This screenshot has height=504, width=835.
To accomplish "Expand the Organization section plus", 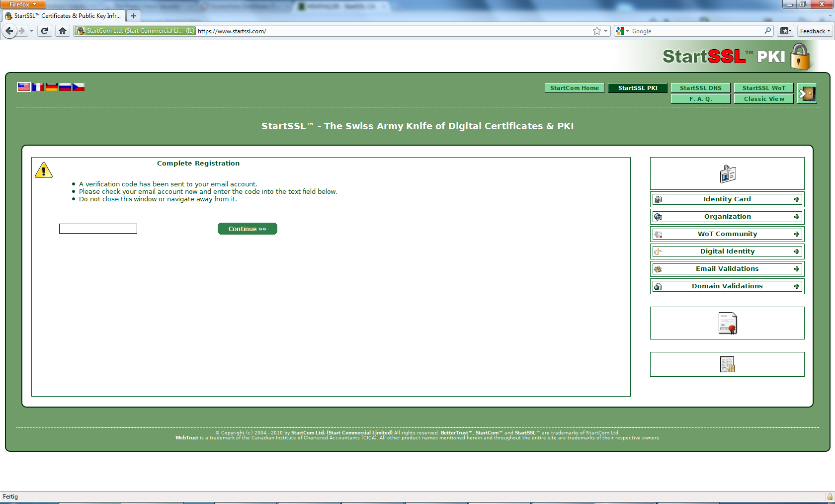I will [x=797, y=217].
